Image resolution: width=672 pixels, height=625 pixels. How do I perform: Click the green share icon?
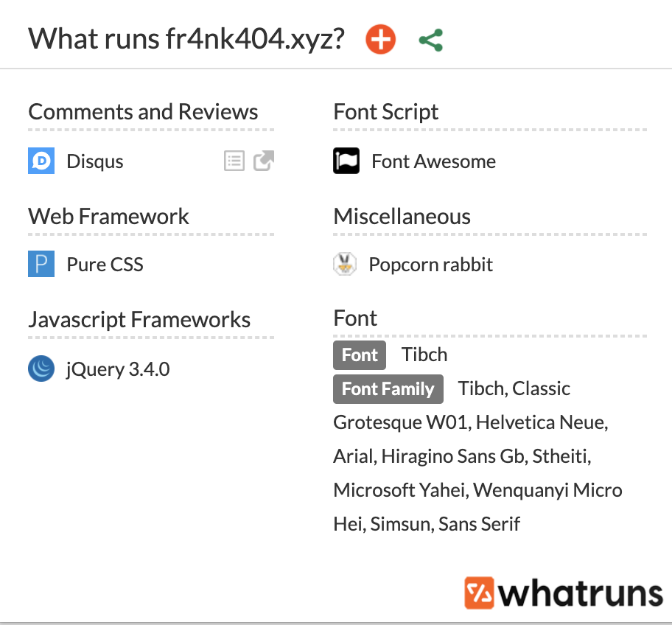tap(430, 40)
